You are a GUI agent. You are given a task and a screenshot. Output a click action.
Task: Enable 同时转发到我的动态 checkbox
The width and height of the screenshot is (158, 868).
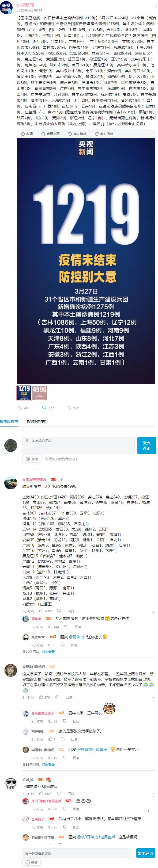pyautogui.click(x=47, y=459)
